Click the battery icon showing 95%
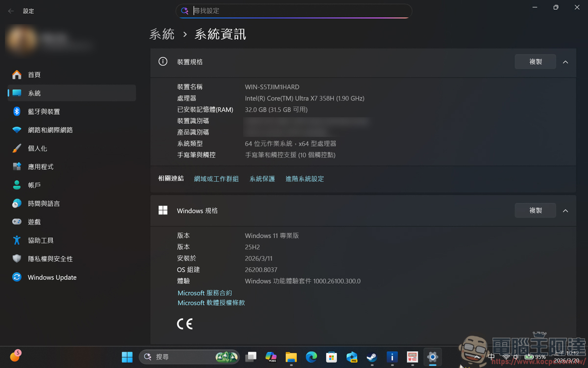Image resolution: width=588 pixels, height=368 pixels. [x=530, y=357]
